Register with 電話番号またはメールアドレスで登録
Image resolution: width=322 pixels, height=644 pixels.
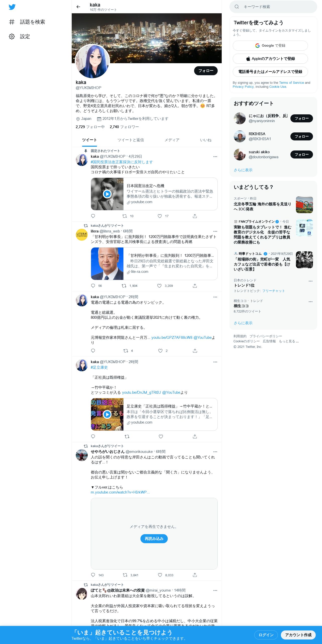[270, 72]
